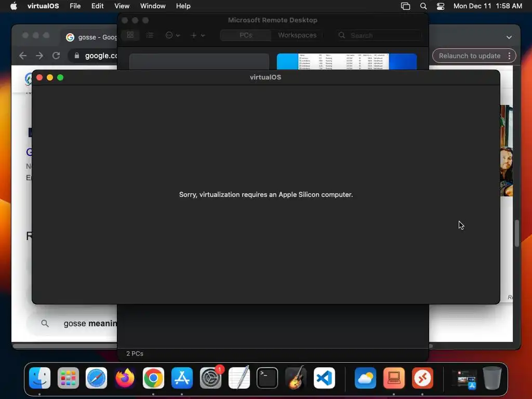Open Chrome three-dot menu
This screenshot has height=399, width=532.
[509, 56]
